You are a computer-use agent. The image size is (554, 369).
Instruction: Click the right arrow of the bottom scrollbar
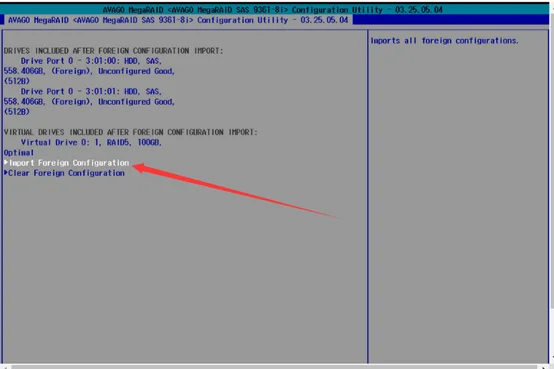(544, 367)
